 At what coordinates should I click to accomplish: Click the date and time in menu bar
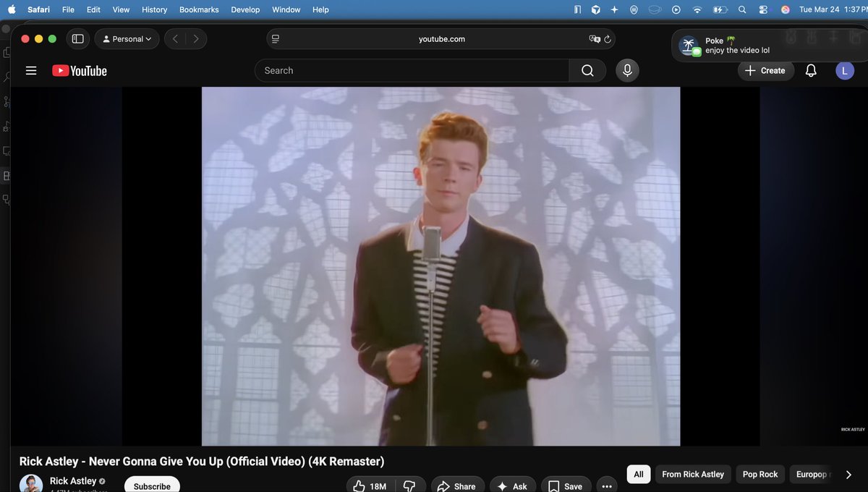tap(833, 9)
